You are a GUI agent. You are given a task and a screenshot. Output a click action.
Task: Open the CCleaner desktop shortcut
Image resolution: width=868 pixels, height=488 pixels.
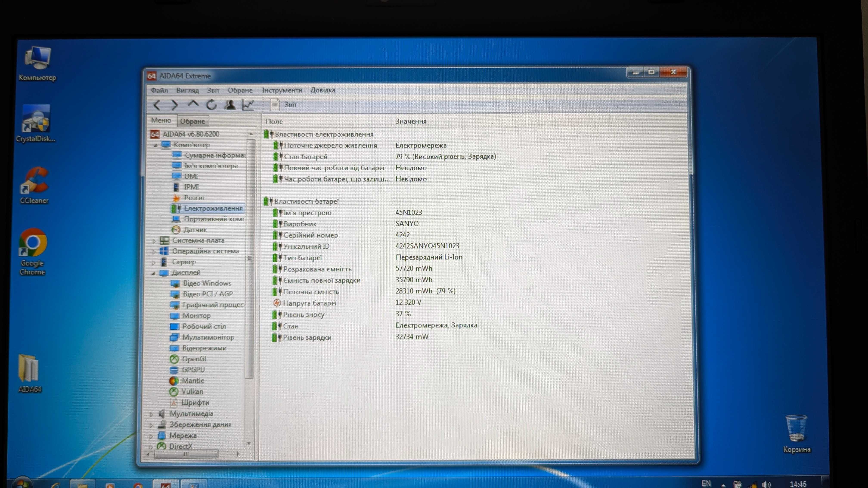[x=34, y=185]
